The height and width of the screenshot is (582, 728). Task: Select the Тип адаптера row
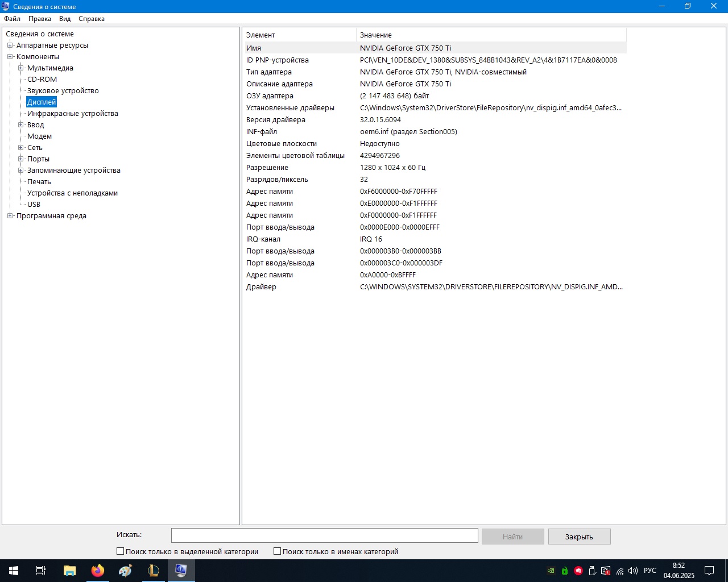436,72
